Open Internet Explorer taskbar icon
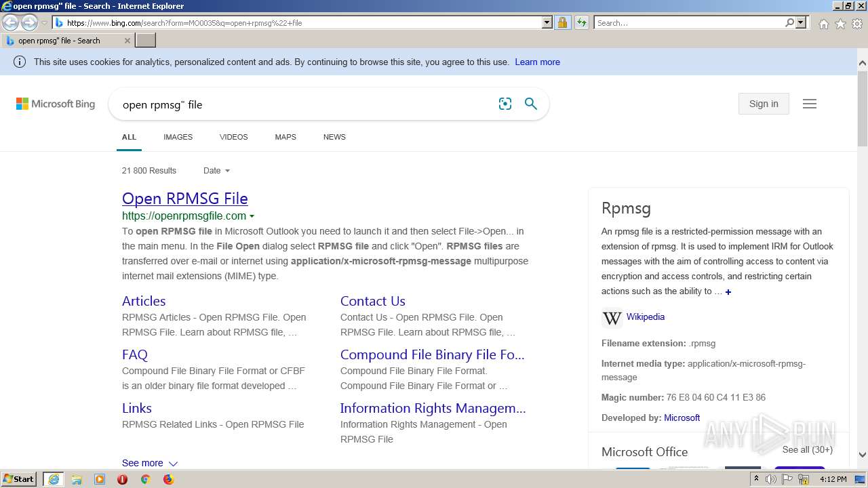Screen dimensions: 868x488 [x=54, y=479]
